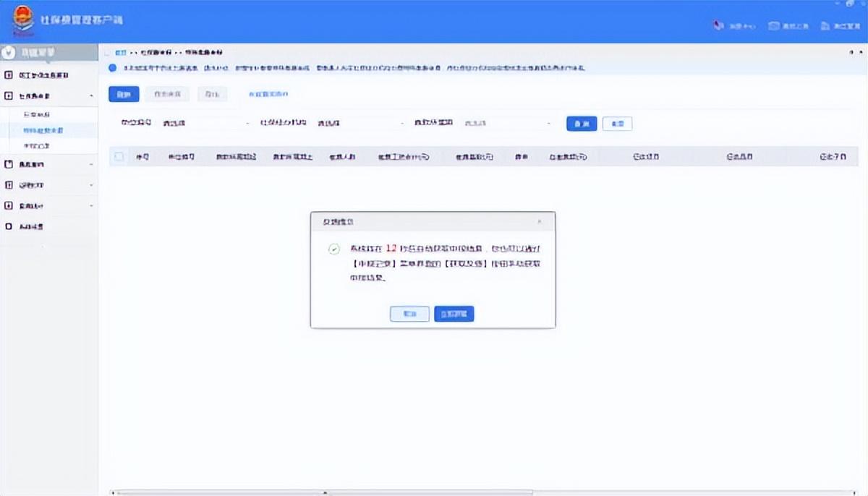
Task: Click the blue confirm button in the feedback dialog
Action: point(454,314)
